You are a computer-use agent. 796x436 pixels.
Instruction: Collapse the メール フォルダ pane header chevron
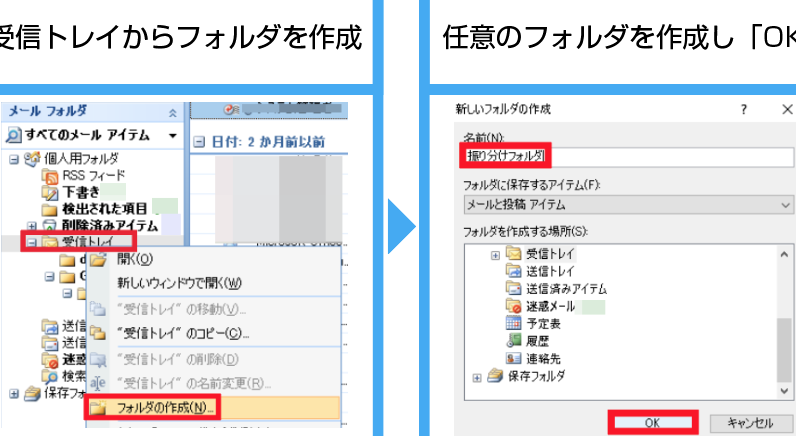coord(172,112)
